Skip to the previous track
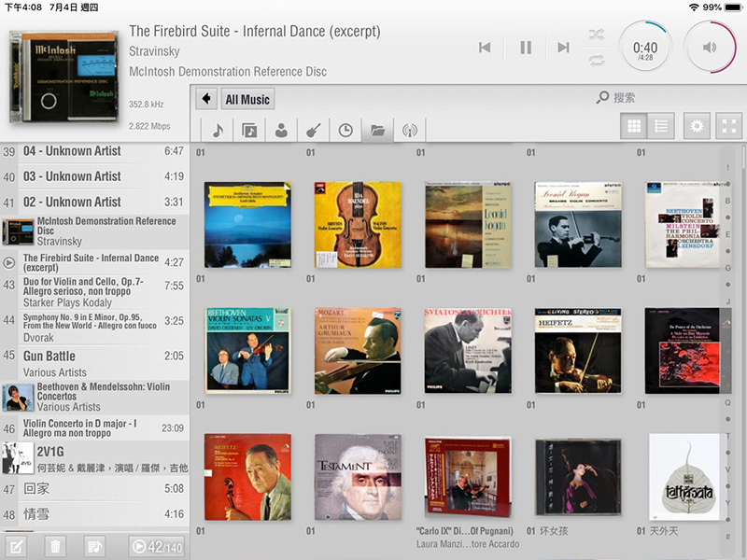The height and width of the screenshot is (560, 747). (485, 48)
